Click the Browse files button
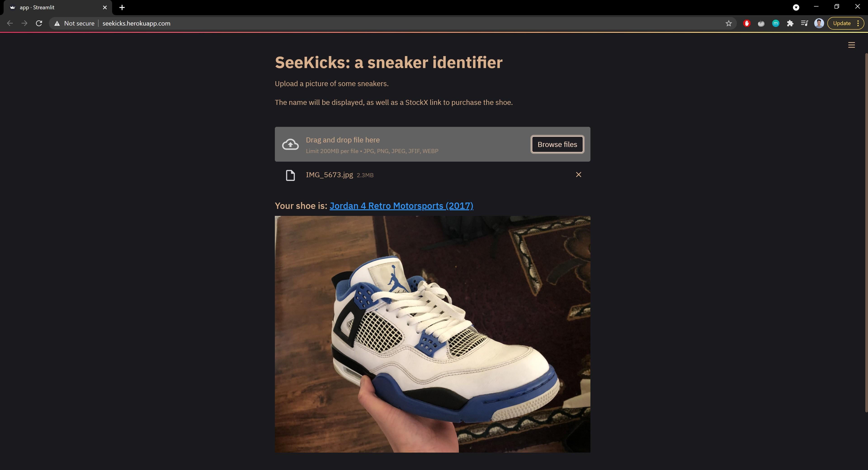This screenshot has height=470, width=868. pos(557,144)
